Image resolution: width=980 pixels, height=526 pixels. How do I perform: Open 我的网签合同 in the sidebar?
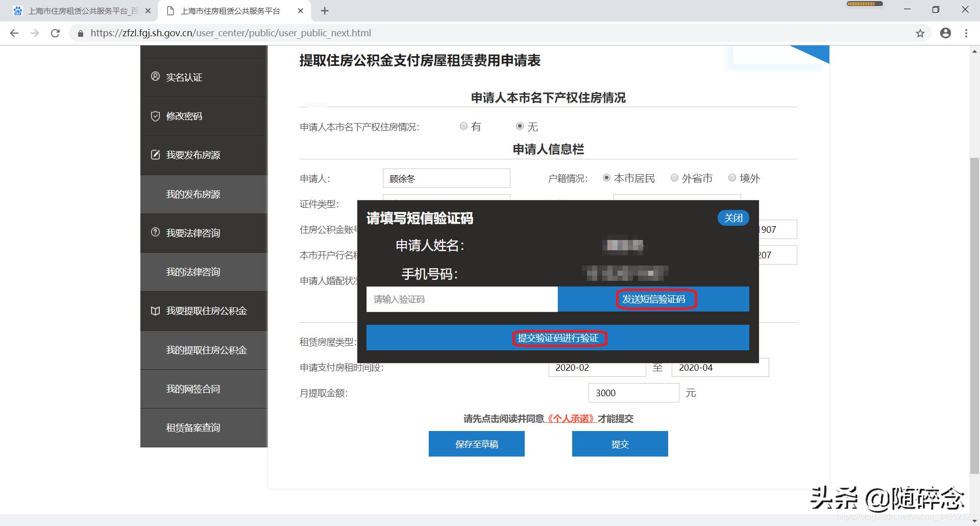point(192,389)
